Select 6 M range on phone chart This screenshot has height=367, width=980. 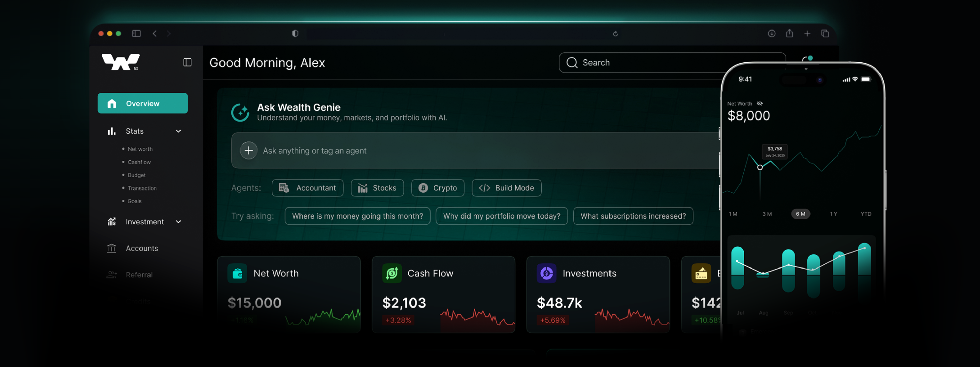(x=801, y=214)
